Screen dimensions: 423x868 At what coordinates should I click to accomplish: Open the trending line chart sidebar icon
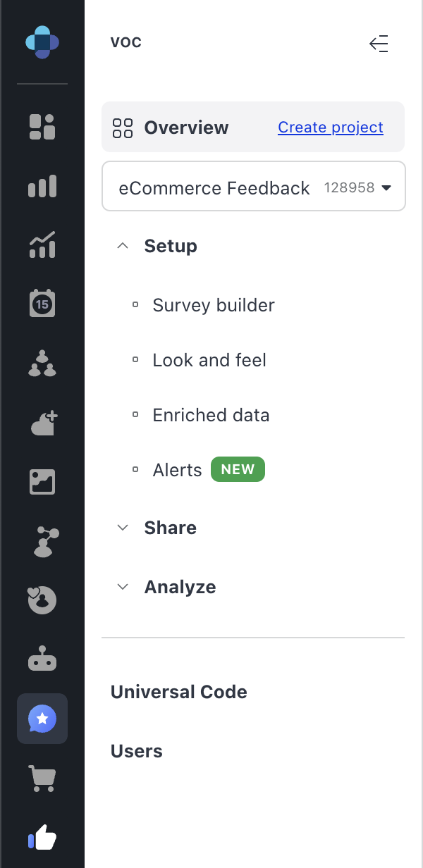point(42,245)
